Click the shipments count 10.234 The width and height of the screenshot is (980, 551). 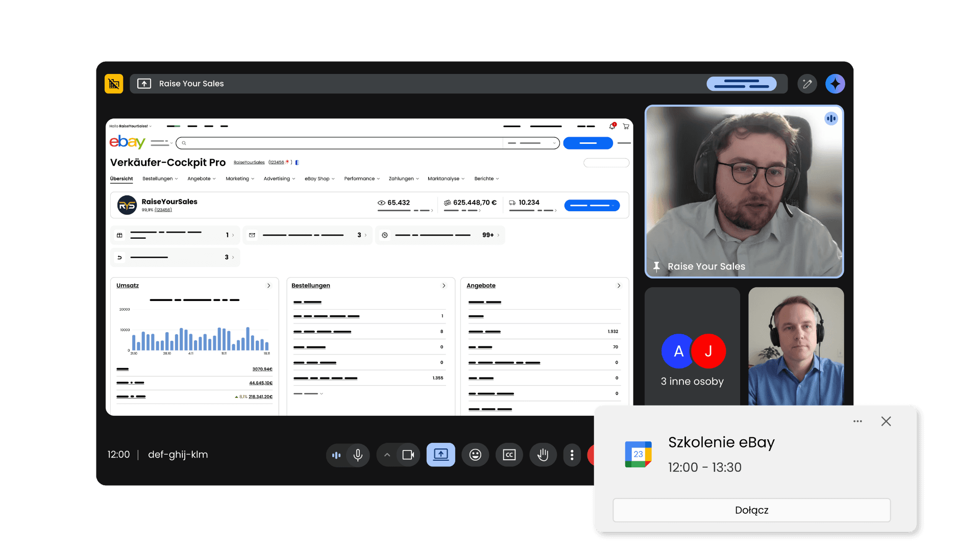(529, 203)
